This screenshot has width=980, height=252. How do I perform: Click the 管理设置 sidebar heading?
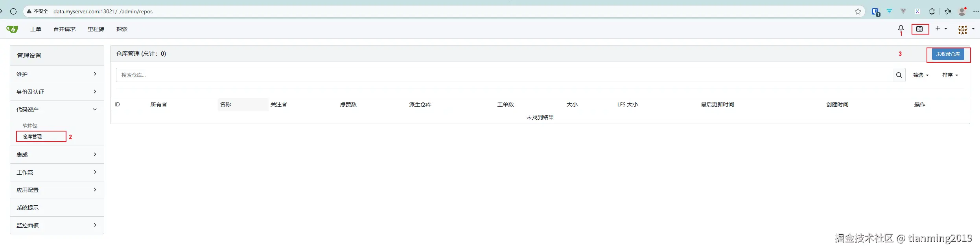tap(29, 56)
